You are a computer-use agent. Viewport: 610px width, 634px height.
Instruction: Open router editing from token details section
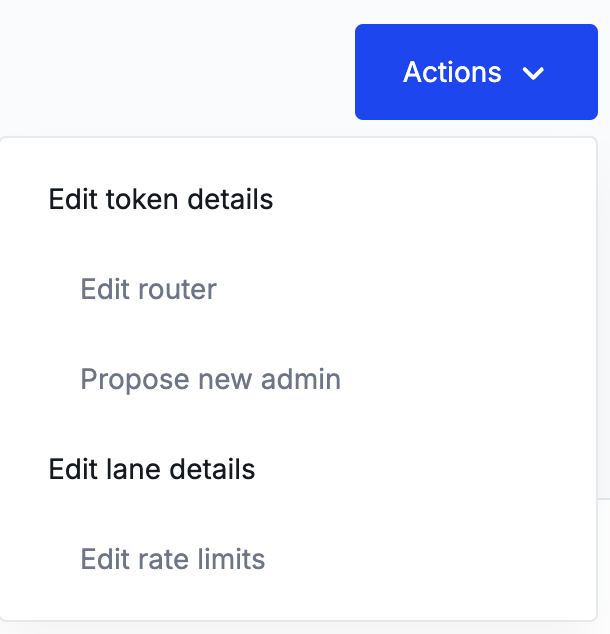tap(149, 290)
